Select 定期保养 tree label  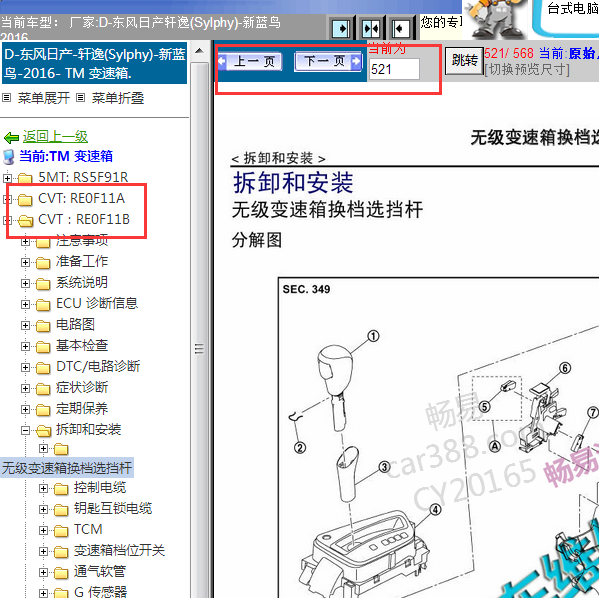(x=82, y=408)
